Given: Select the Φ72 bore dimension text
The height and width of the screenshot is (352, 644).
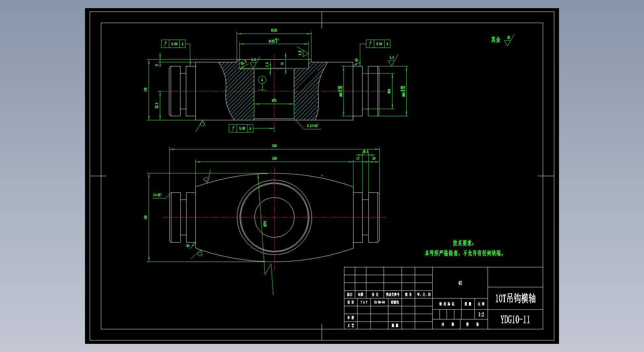Looking at the screenshot, I should 274,101.
